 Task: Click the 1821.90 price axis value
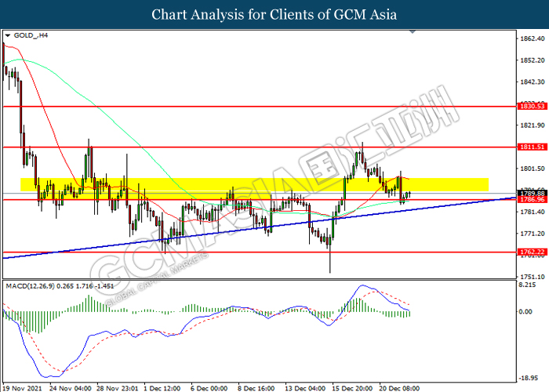533,125
